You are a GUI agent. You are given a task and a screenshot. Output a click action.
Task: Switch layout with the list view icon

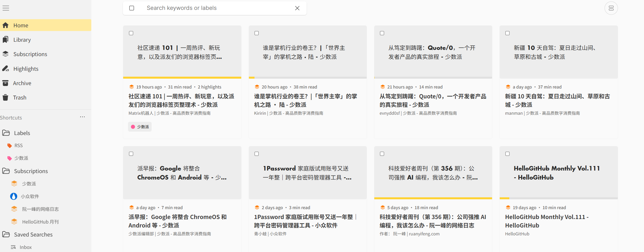coord(611,8)
